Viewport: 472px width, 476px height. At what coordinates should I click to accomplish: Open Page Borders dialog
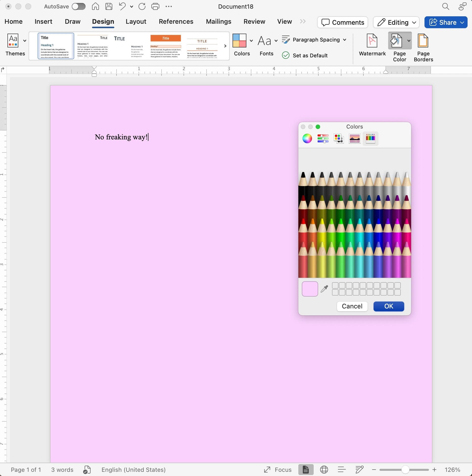[423, 48]
